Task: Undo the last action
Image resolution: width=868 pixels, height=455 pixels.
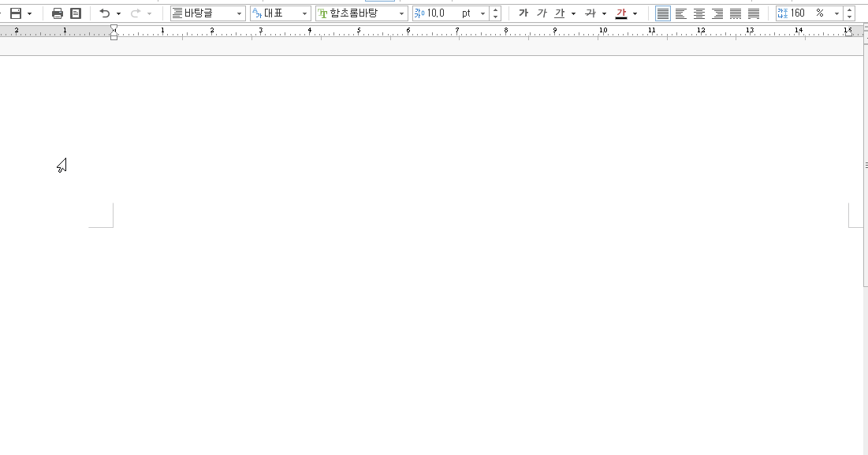Action: coord(105,13)
